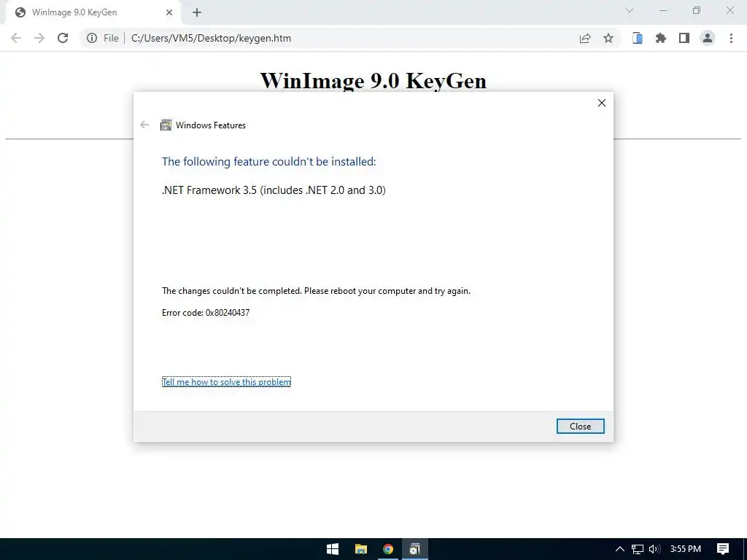747x560 pixels.
Task: Minimize the Chrome window
Action: (663, 10)
